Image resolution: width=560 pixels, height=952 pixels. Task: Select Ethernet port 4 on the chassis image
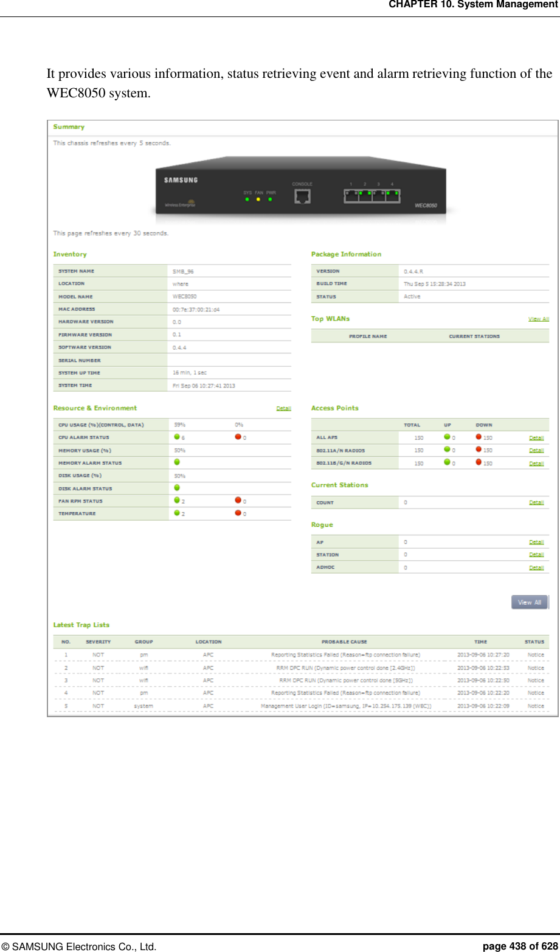tap(393, 195)
